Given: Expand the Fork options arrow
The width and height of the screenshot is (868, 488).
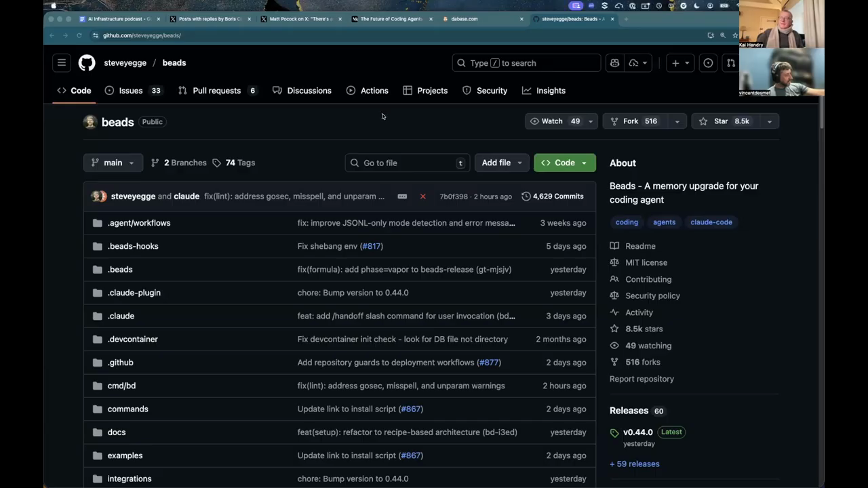Looking at the screenshot, I should pyautogui.click(x=677, y=121).
